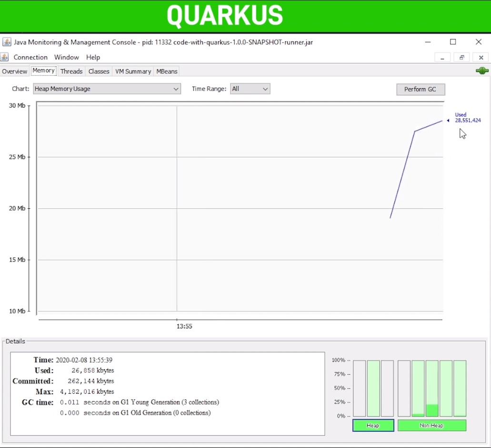Open the Window menu
This screenshot has height=448, width=491.
(66, 57)
